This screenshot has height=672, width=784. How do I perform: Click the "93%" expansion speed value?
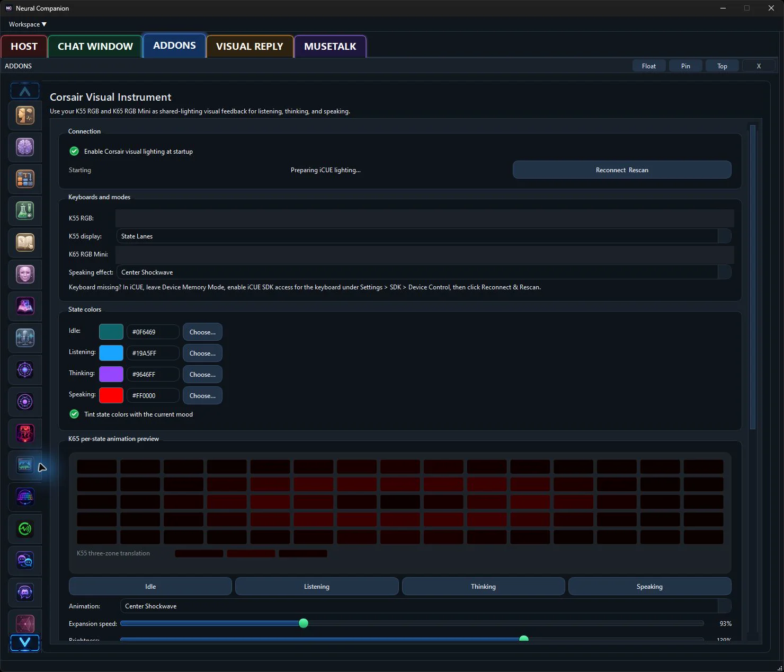point(725,624)
